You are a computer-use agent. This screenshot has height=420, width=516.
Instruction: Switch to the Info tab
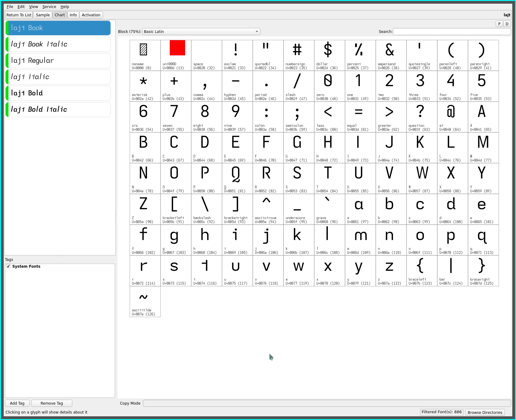tap(73, 15)
